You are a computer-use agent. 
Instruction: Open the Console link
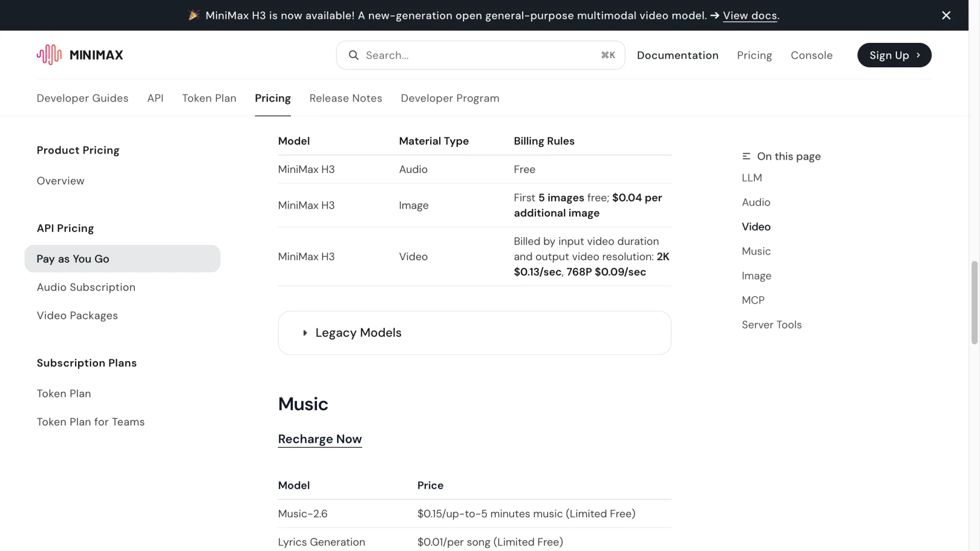coord(812,55)
